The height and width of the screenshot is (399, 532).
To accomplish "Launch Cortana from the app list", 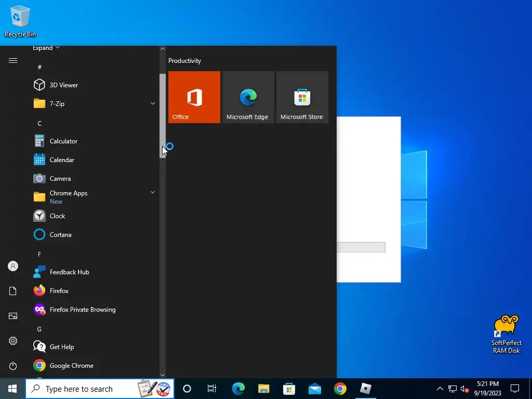I will [x=94, y=234].
